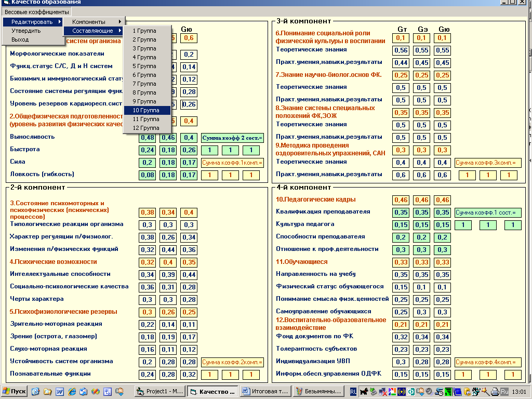This screenshot has height=399, width=532.
Task: Click the Gю field for Интеллектуальные способности
Action: (x=189, y=275)
